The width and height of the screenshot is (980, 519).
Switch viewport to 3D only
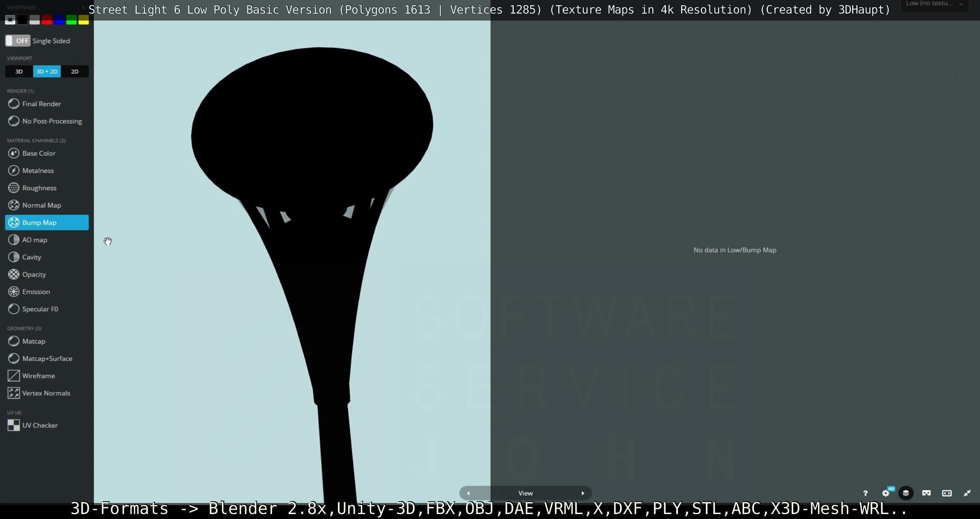point(19,72)
